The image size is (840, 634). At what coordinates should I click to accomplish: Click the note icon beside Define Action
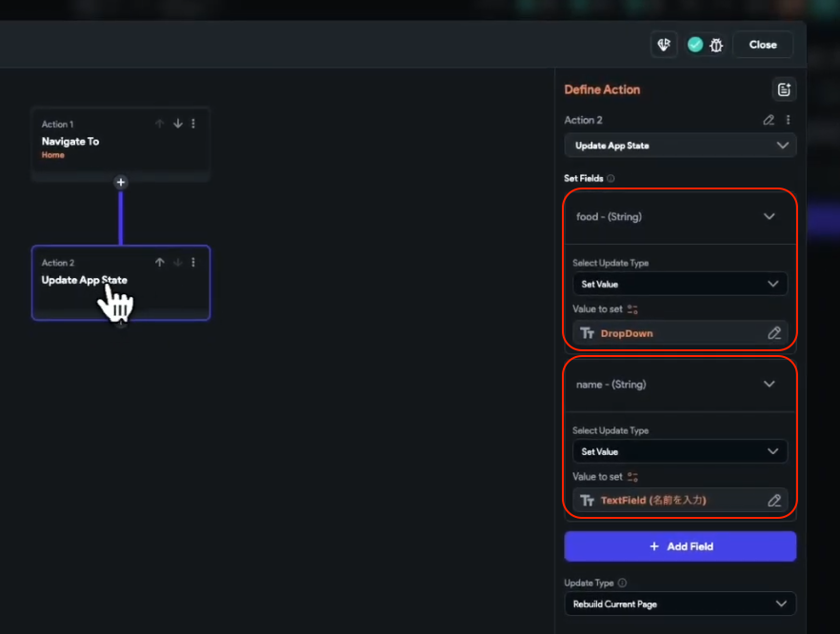coord(784,89)
